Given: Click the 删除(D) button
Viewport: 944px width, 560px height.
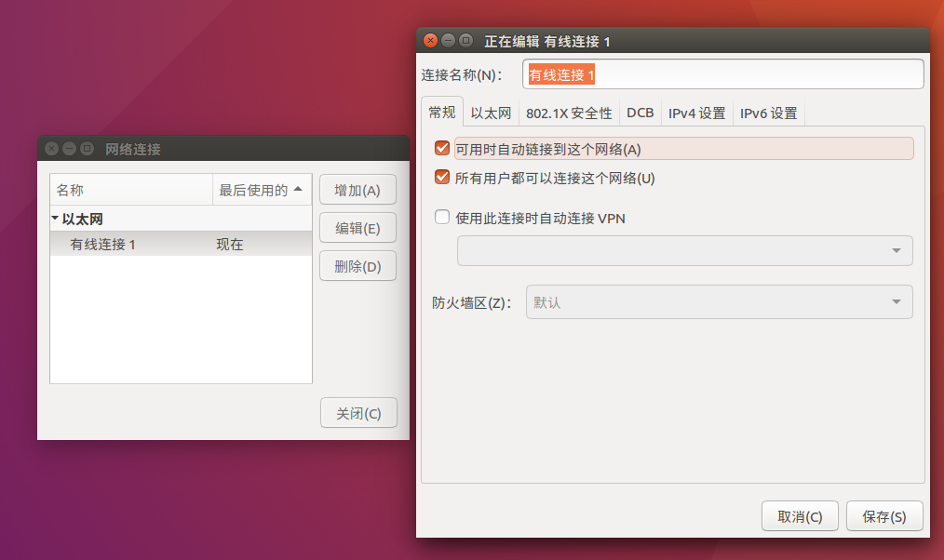Looking at the screenshot, I should (x=357, y=266).
